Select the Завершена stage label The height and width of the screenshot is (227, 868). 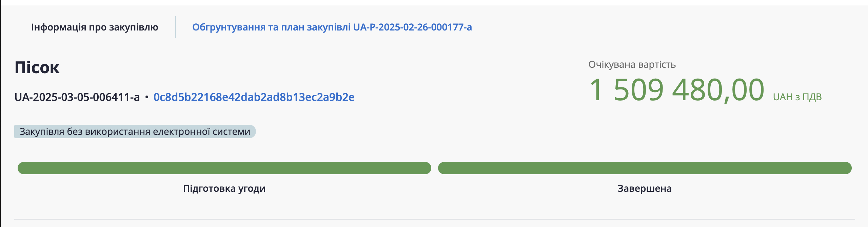point(644,188)
